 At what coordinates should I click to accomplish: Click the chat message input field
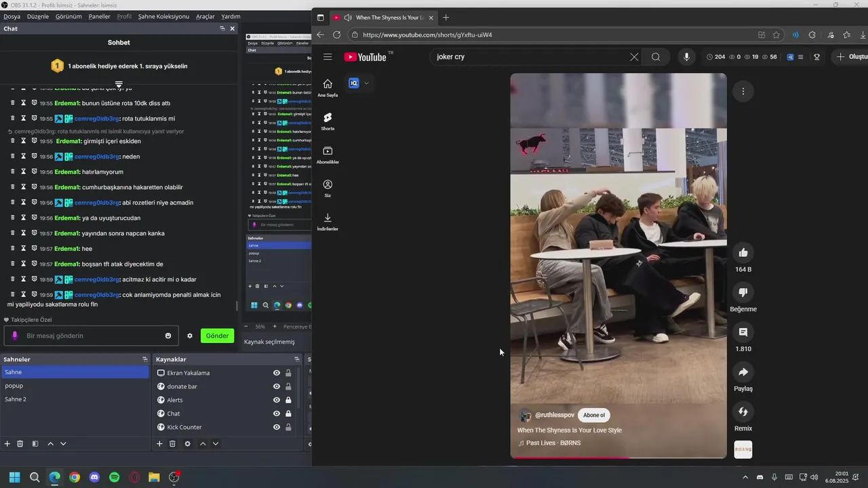92,335
